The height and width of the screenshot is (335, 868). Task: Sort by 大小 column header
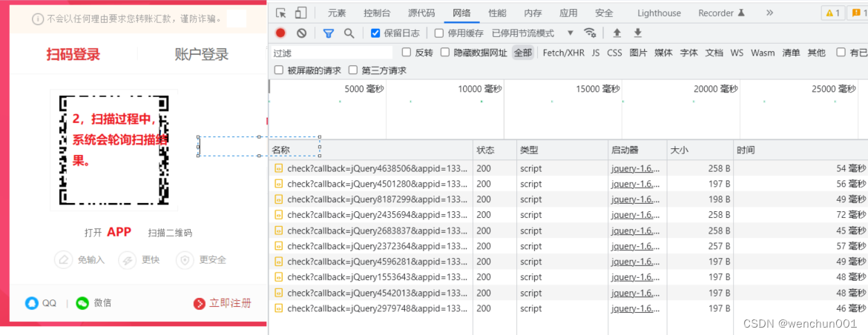coord(700,150)
